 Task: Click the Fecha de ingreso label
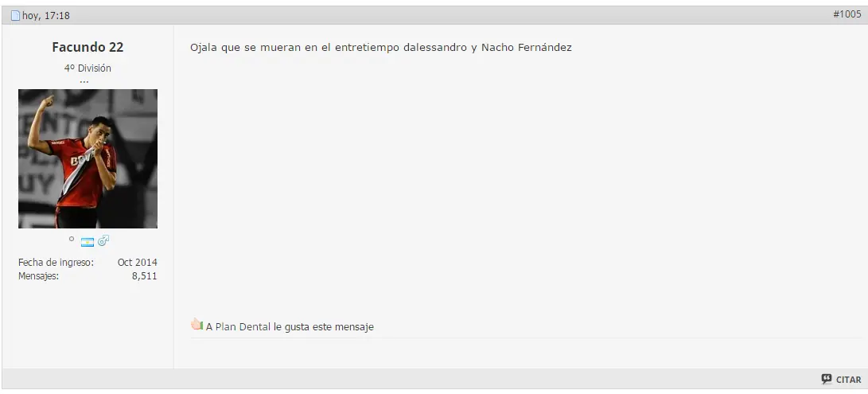tap(56, 262)
